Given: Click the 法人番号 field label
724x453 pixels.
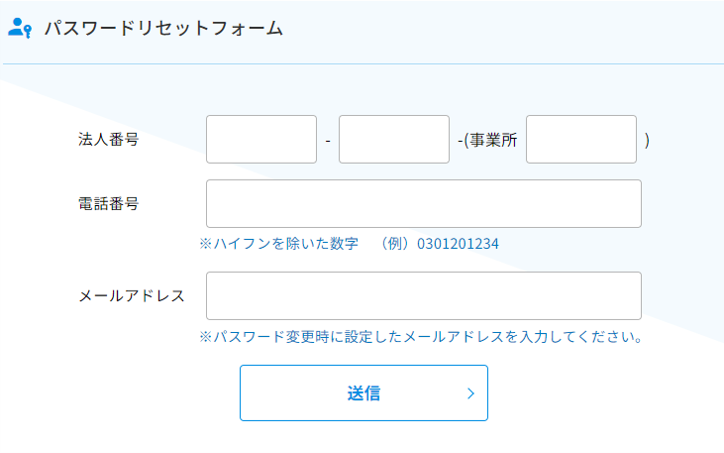Looking at the screenshot, I should [109, 139].
